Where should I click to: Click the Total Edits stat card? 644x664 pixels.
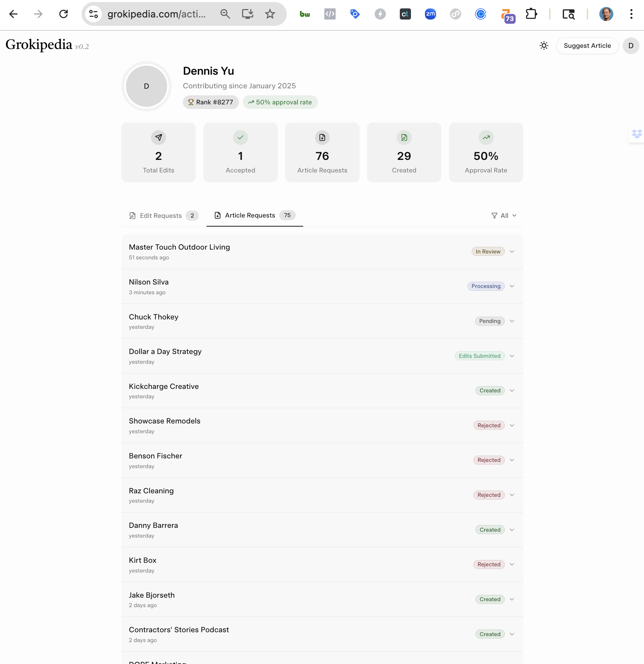point(158,152)
